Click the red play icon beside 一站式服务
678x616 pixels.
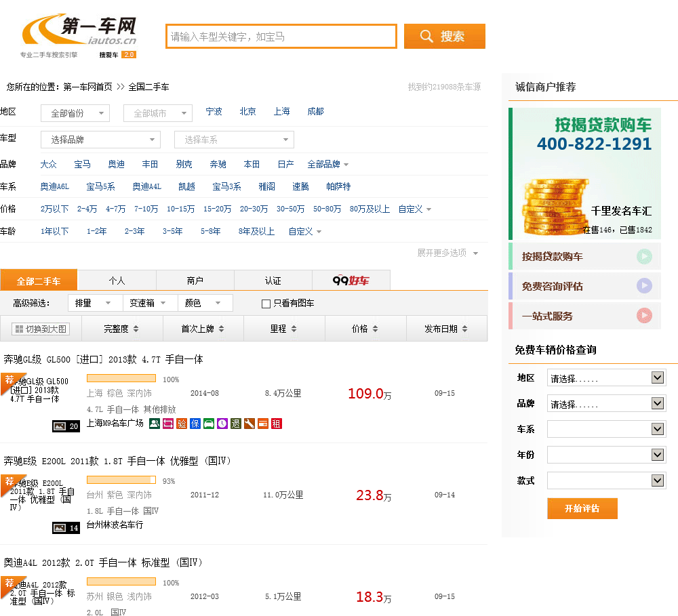click(644, 316)
